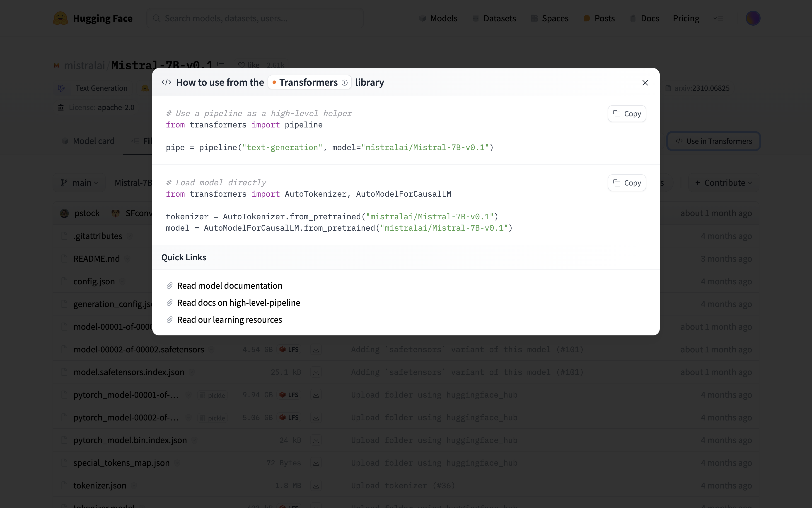Click model.safetensors.index.json file icon
Viewport: 812px width, 508px height.
(x=64, y=372)
